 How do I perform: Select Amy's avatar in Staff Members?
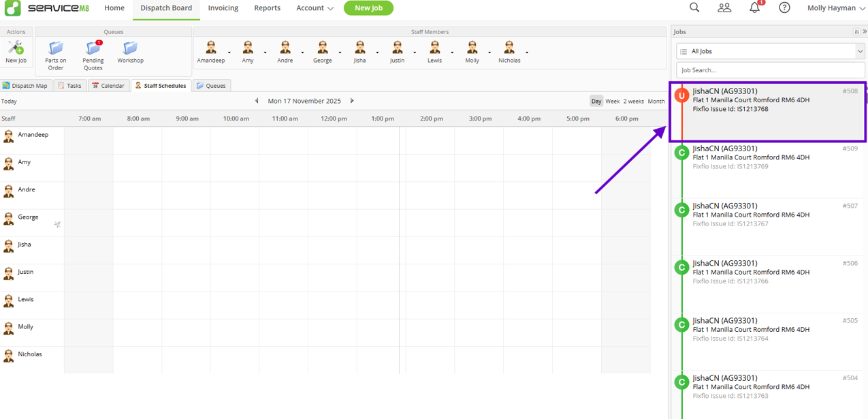[x=248, y=47]
